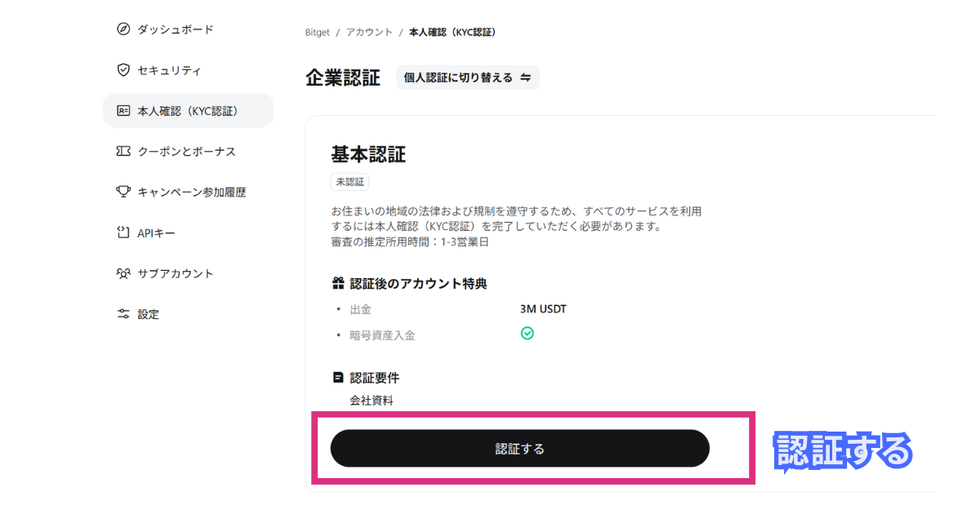Click the Bitget breadcrumb link
980x514 pixels.
point(317,33)
